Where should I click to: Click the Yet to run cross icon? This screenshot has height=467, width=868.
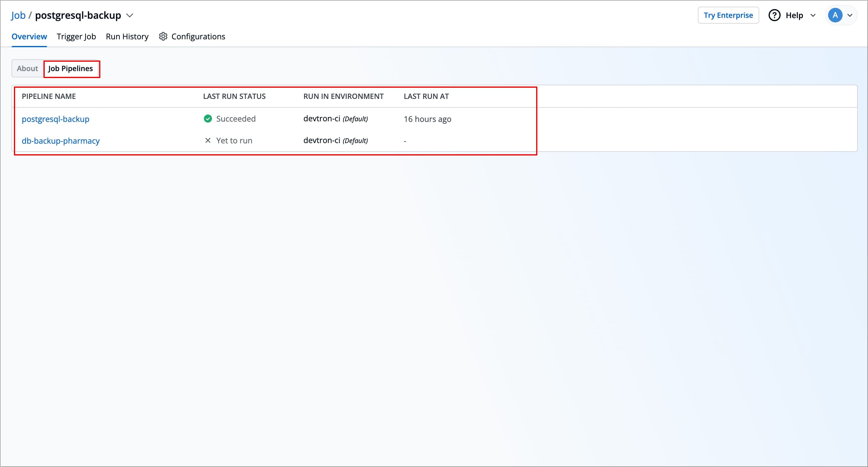208,141
